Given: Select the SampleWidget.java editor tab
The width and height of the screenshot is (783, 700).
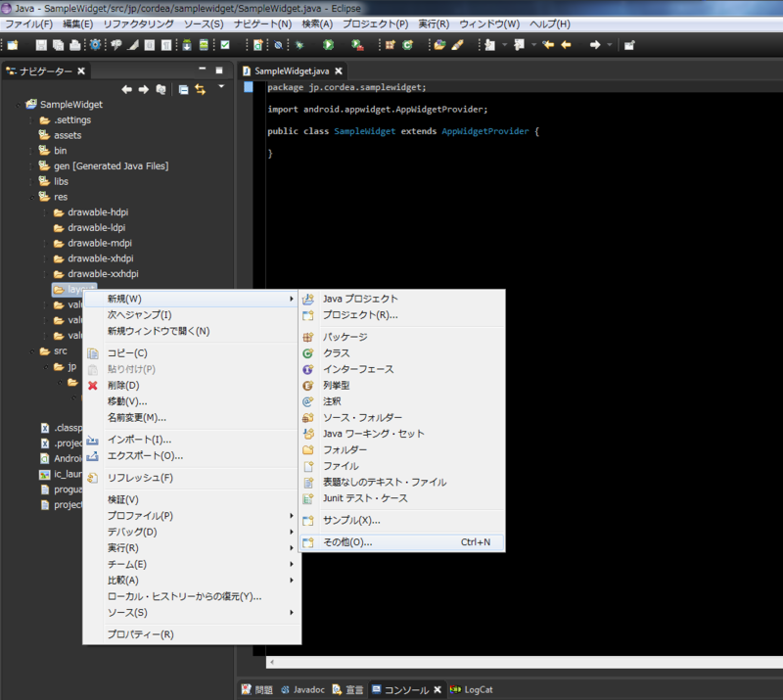Looking at the screenshot, I should [x=292, y=70].
